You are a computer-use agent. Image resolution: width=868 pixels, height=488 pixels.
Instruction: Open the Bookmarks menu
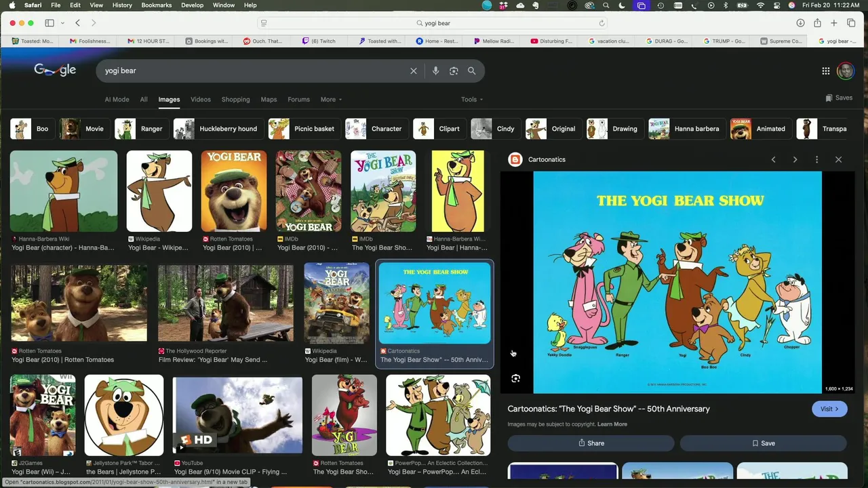point(157,5)
